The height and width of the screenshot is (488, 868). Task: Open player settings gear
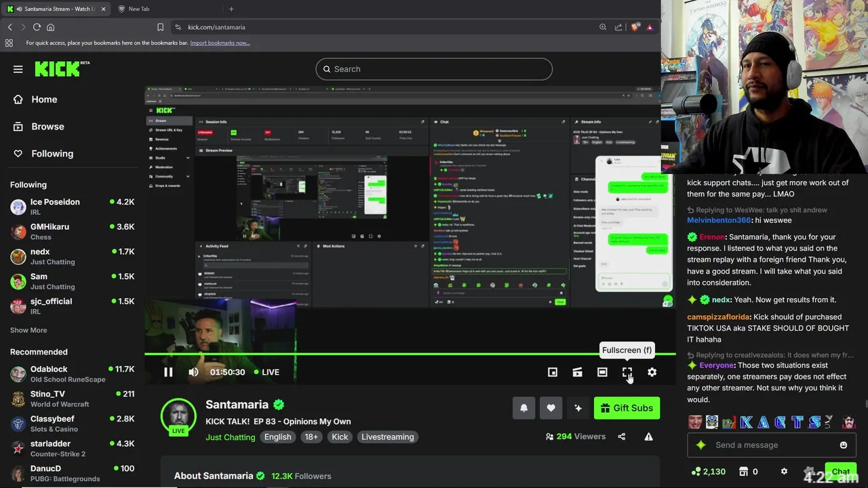[x=652, y=372]
